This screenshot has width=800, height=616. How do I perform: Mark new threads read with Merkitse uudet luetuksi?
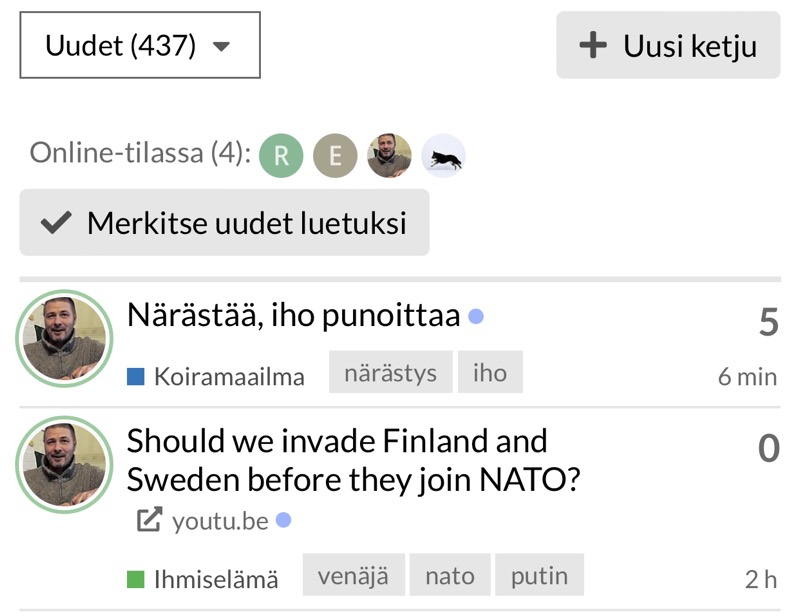click(x=224, y=222)
